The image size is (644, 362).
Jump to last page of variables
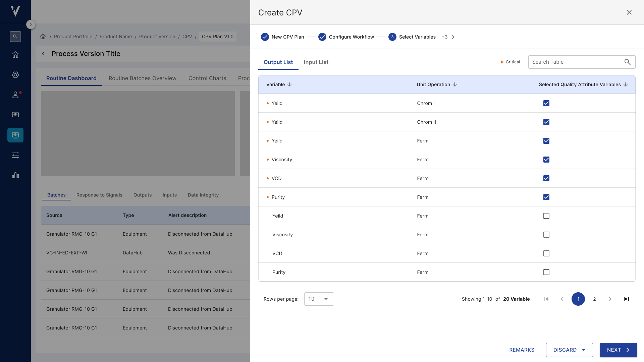click(x=626, y=299)
